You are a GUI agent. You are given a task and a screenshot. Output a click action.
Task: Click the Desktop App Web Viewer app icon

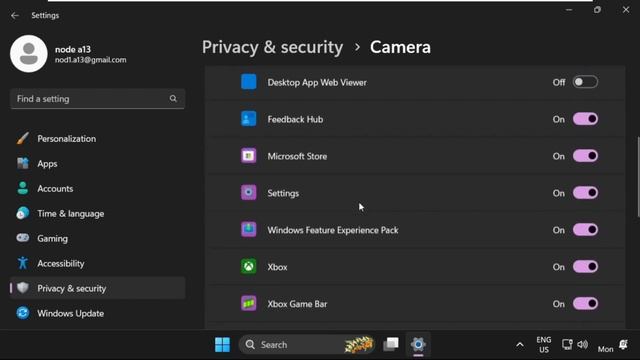[249, 82]
